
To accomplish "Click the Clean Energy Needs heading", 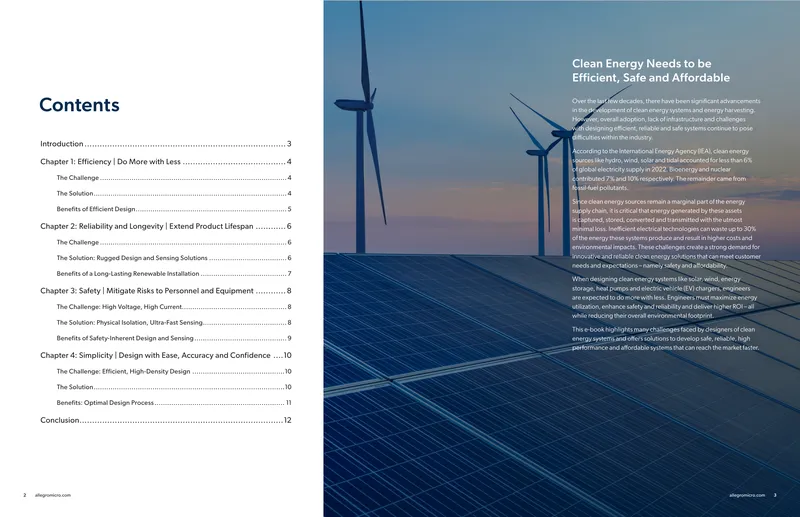I will [x=651, y=70].
